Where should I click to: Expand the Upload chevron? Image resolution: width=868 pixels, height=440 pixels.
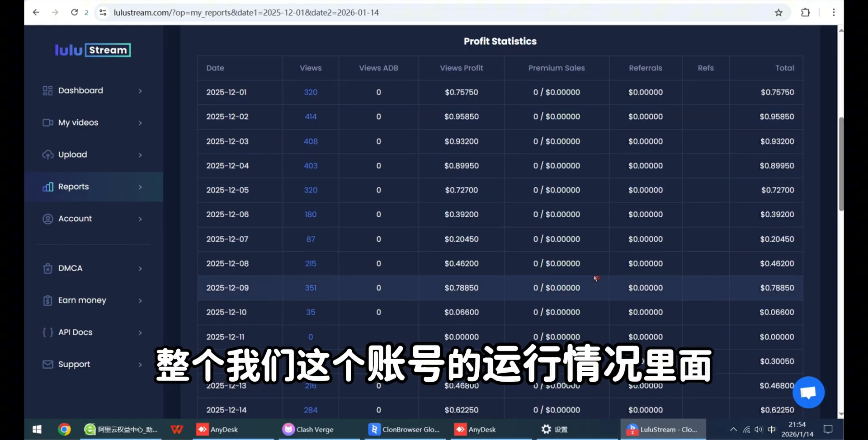(140, 155)
